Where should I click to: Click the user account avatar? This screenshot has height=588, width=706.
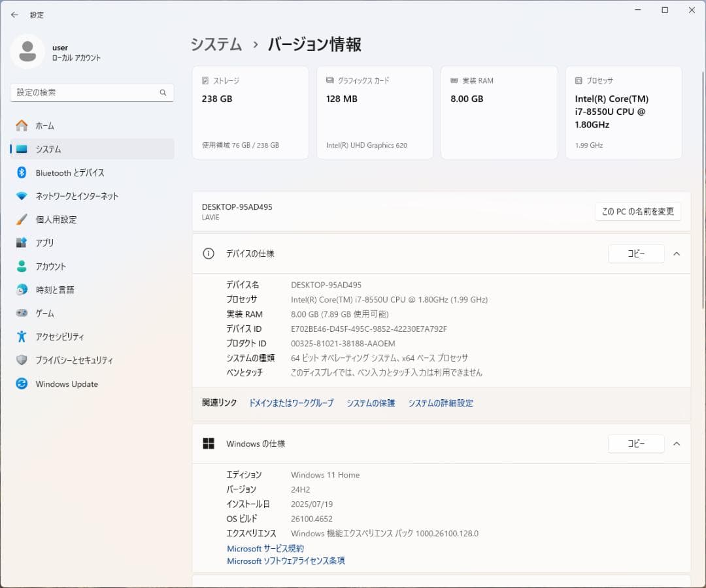tap(27, 50)
